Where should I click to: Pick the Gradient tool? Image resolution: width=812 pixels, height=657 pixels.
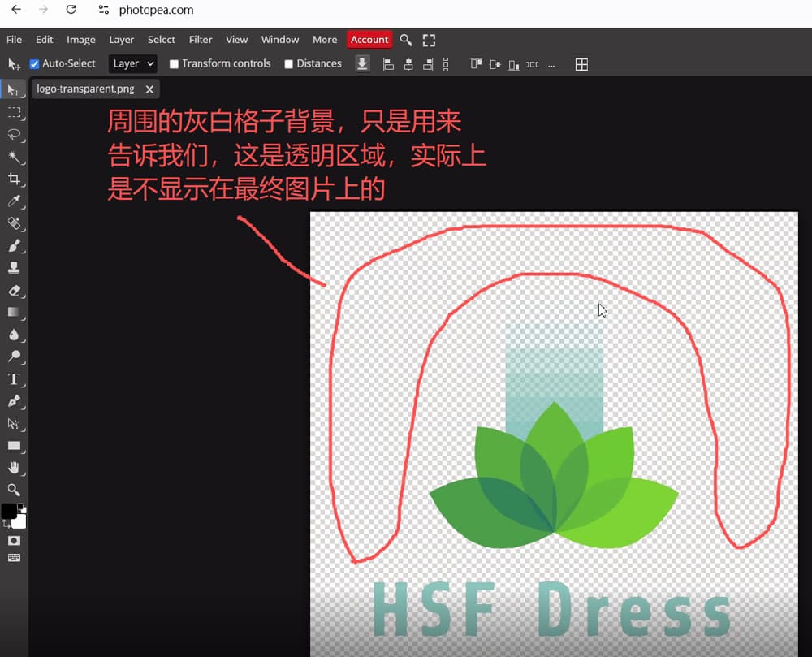14,312
